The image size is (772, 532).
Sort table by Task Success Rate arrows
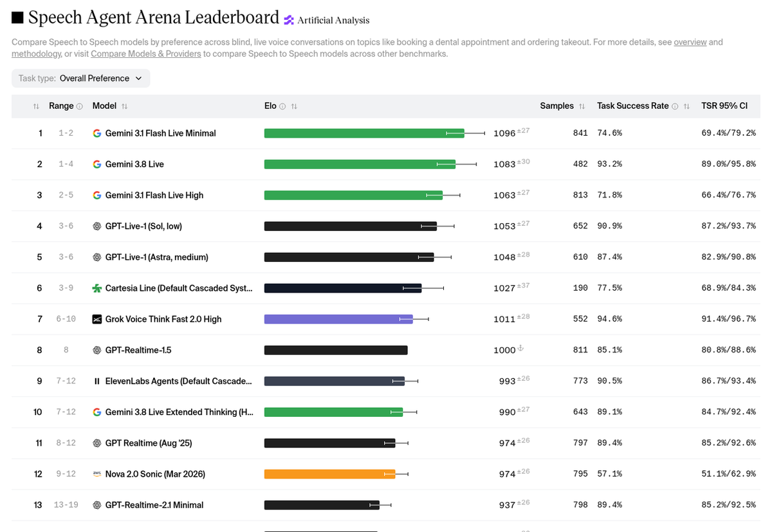coord(686,106)
